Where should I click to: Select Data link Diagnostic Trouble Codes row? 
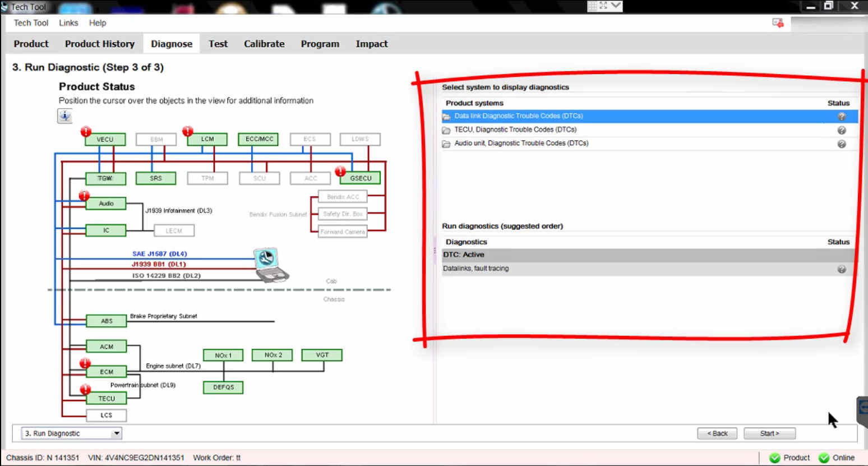(x=649, y=116)
